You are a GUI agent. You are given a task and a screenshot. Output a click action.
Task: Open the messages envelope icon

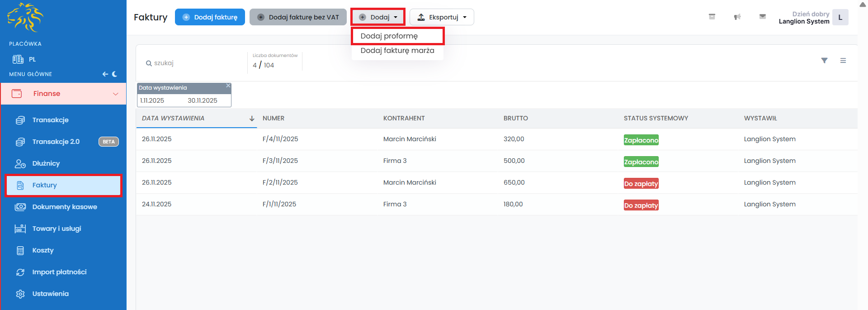[762, 17]
